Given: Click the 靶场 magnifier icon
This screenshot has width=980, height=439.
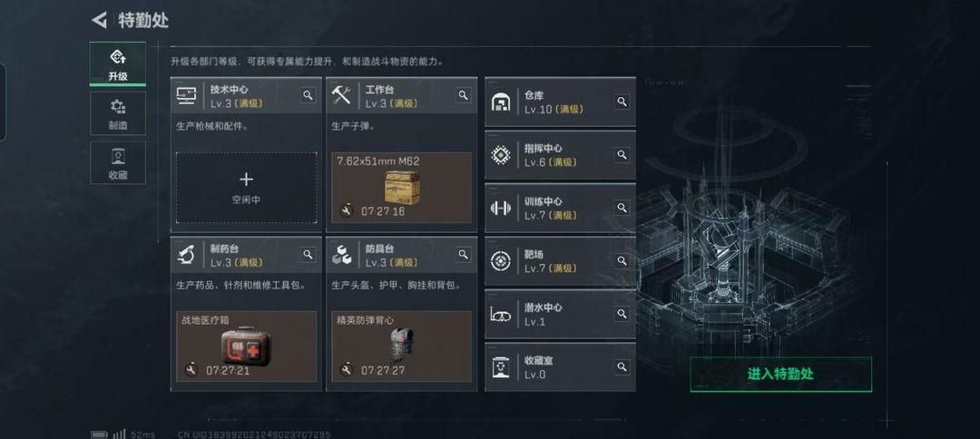Looking at the screenshot, I should 622,260.
